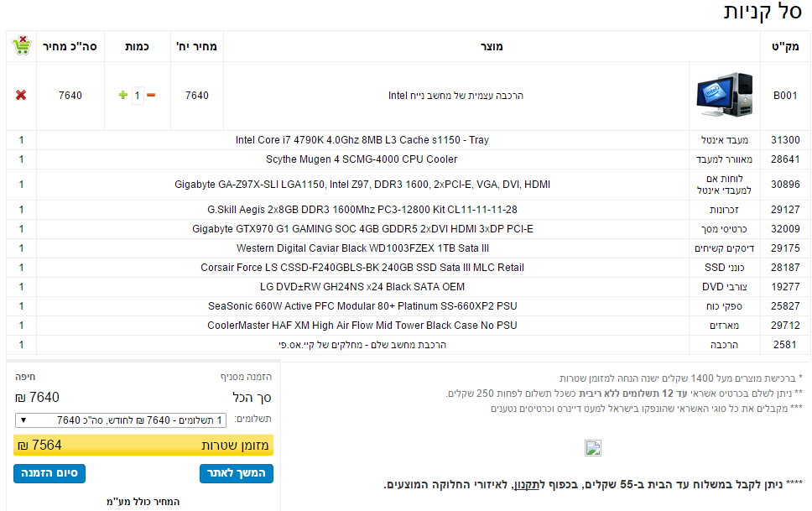Click SKU number 29127

[x=785, y=210]
